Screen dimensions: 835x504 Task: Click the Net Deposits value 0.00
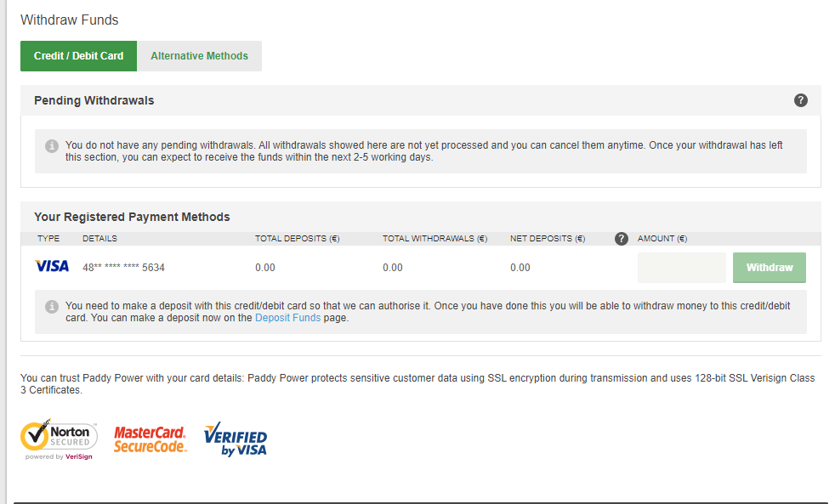coord(520,268)
